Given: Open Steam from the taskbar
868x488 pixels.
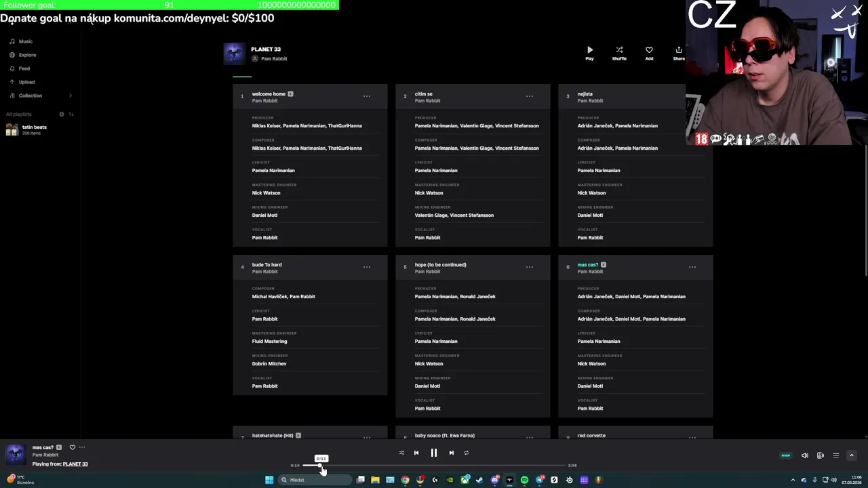Looking at the screenshot, I should pos(479,480).
